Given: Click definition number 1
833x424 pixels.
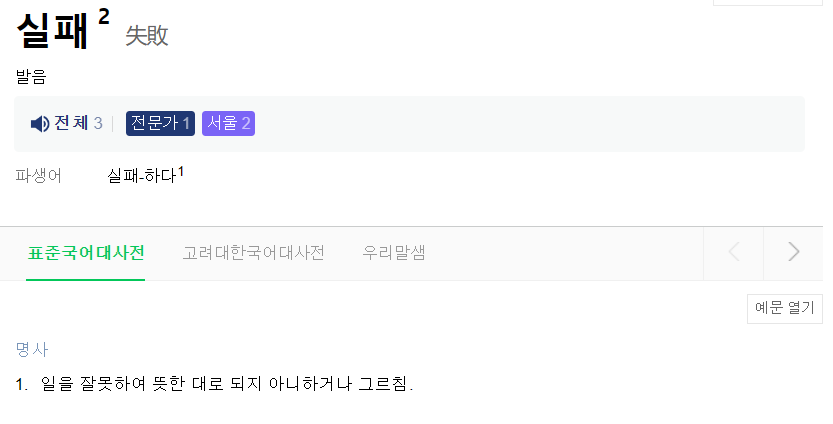Looking at the screenshot, I should [x=22, y=384].
